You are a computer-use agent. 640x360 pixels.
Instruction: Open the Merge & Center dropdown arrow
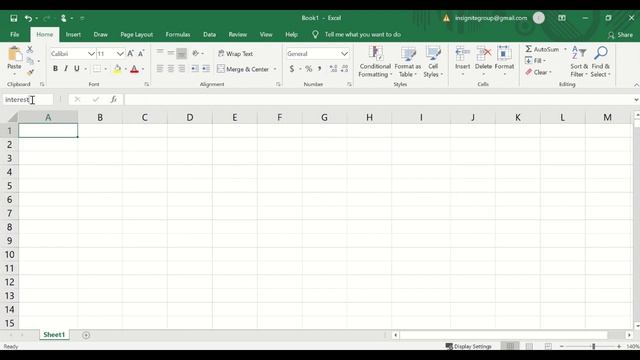click(x=275, y=69)
